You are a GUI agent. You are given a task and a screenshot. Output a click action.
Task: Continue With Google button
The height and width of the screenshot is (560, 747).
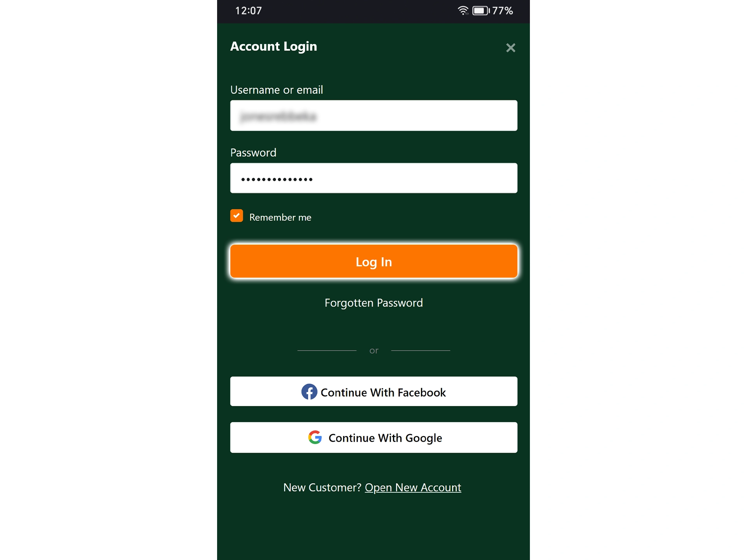point(373,437)
